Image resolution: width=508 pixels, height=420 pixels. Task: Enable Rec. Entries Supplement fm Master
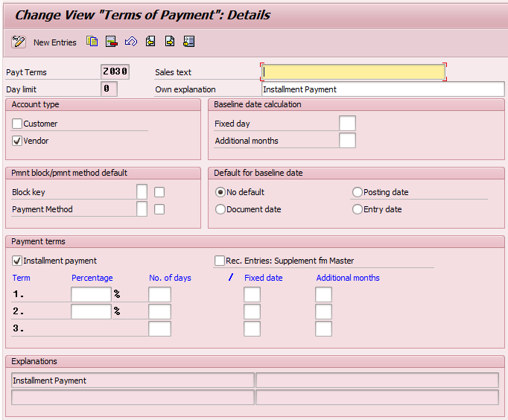coord(220,261)
